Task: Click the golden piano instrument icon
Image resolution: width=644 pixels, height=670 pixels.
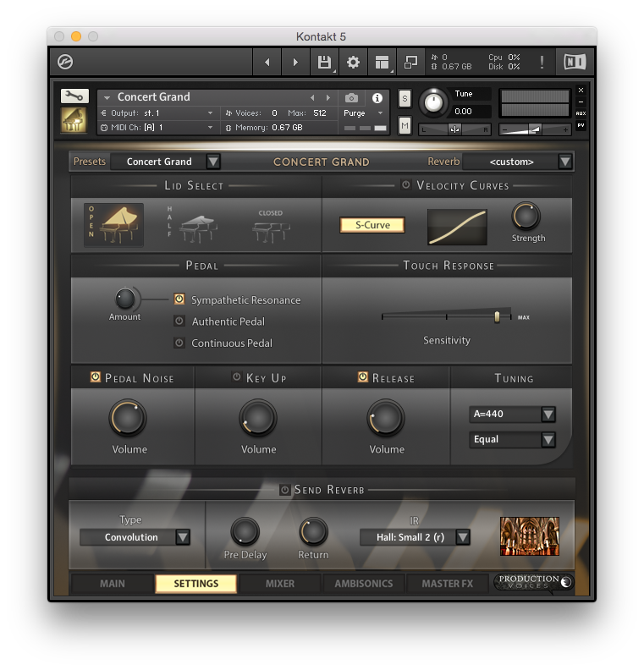Action: click(x=74, y=119)
